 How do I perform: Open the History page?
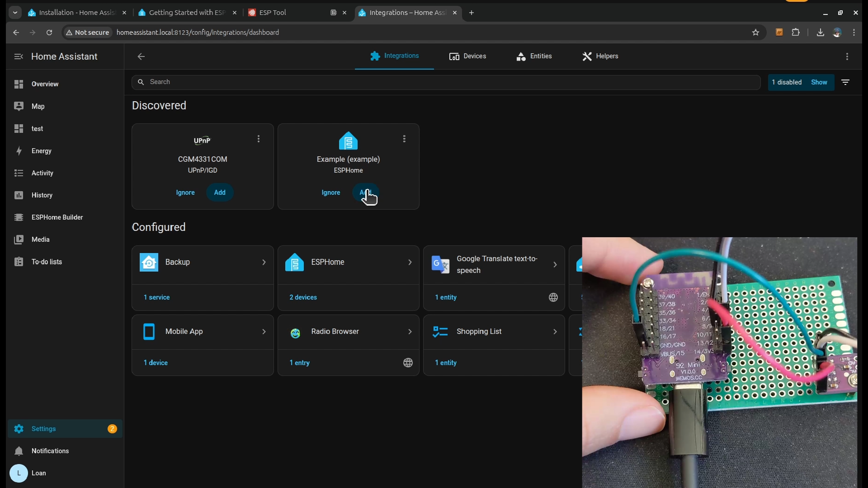pos(65,195)
